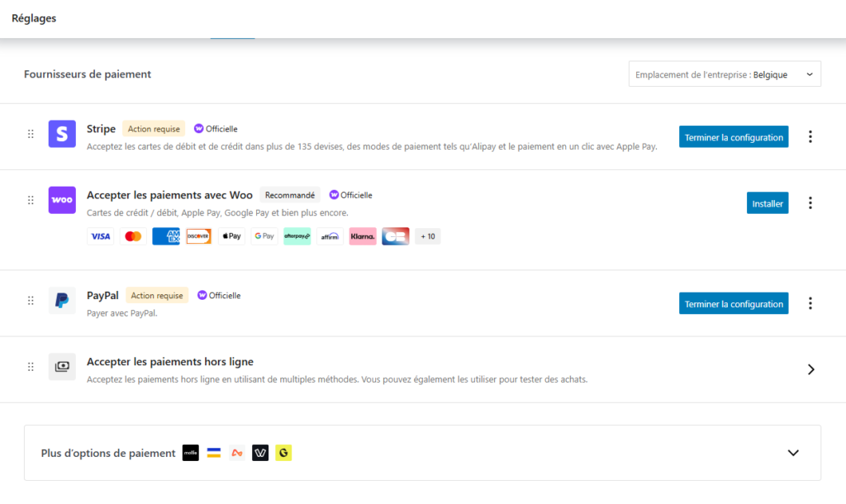Click the Officielle badge on Woo payments
Viewport: 846px width, 504px height.
click(350, 195)
